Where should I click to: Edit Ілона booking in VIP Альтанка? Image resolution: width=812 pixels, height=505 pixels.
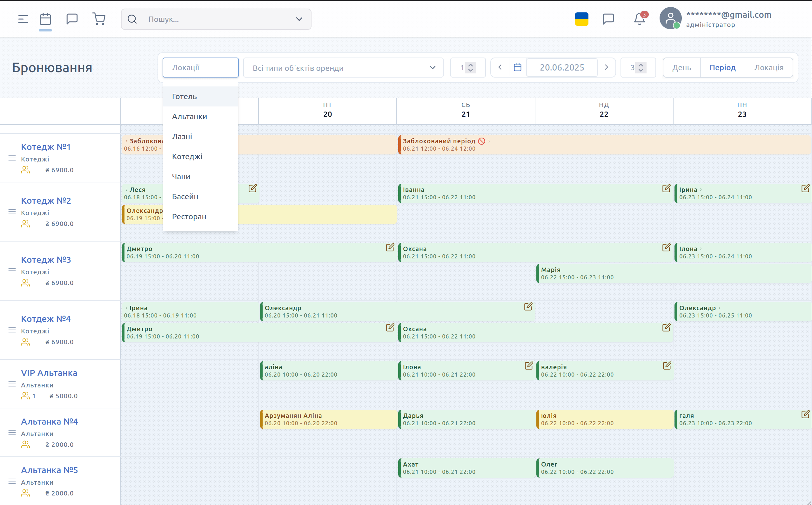529,366
